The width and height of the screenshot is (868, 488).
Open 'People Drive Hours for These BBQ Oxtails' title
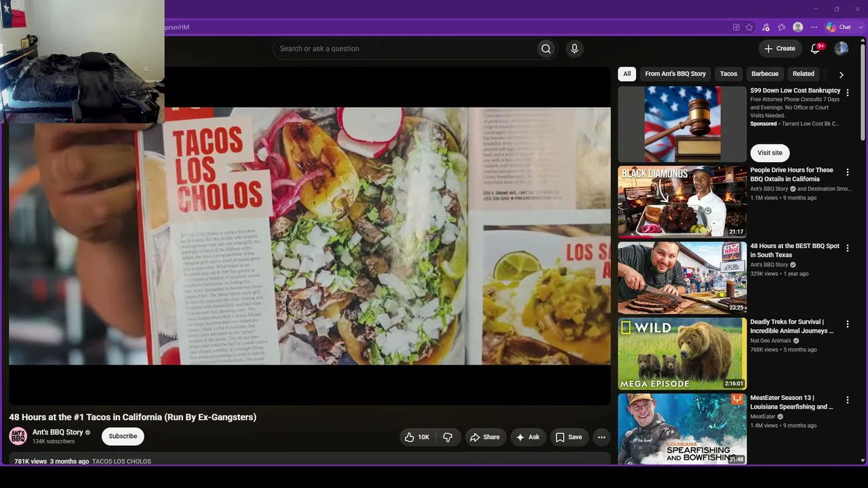[791, 175]
